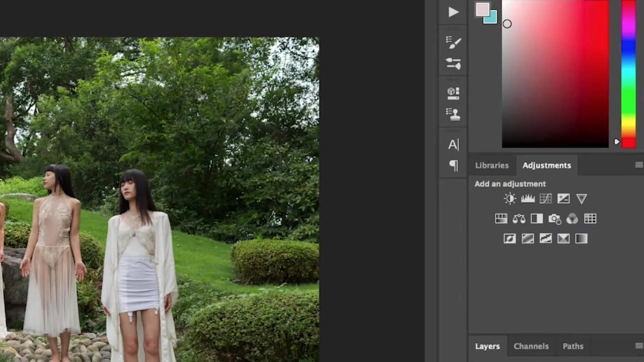The height and width of the screenshot is (362, 644).
Task: Open the Layers panel flyout menu
Action: pos(639,346)
